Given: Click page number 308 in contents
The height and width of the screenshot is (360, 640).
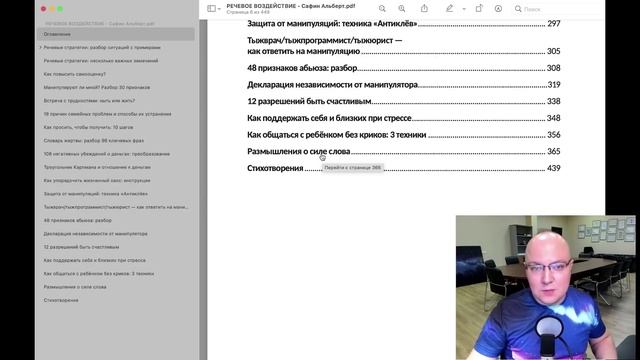Looking at the screenshot, I should click(x=553, y=68).
